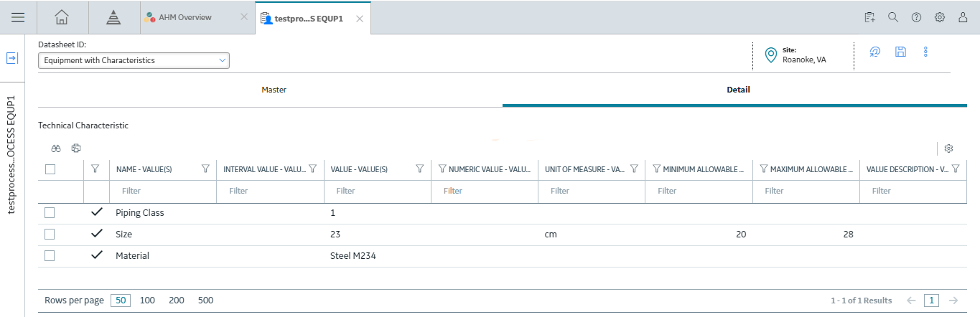Viewport: 980px width, 317px height.
Task: Open filter menu on NAME - VALUE(S) column
Action: pyautogui.click(x=205, y=169)
